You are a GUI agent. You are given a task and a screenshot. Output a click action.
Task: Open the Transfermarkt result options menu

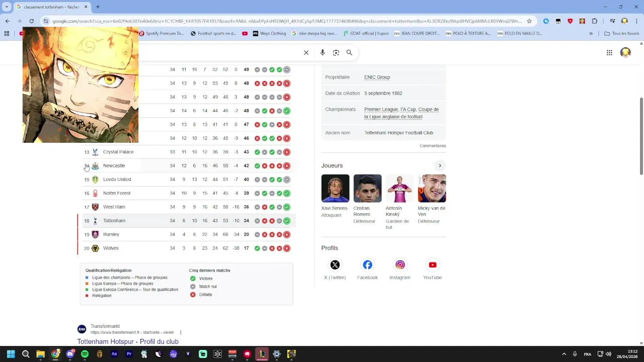pos(181,332)
